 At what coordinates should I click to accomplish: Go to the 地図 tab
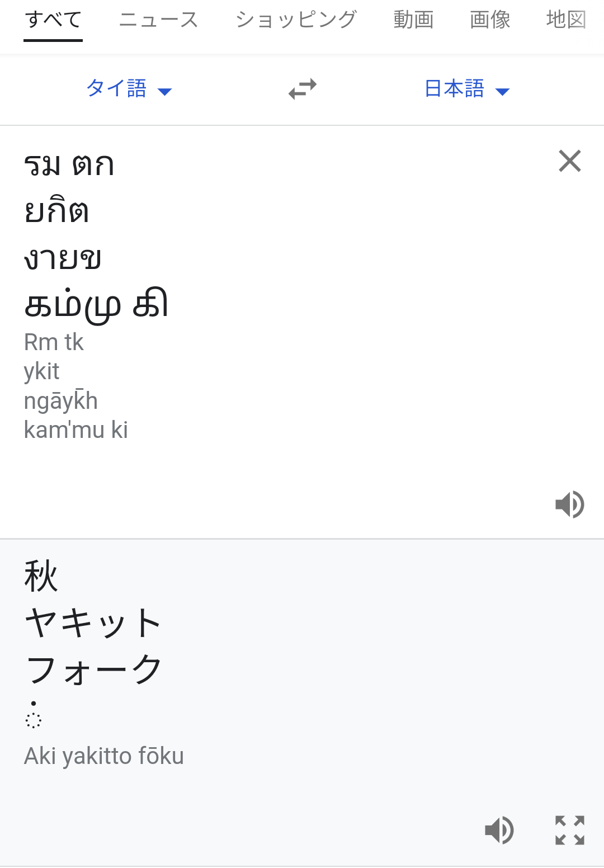click(x=566, y=20)
